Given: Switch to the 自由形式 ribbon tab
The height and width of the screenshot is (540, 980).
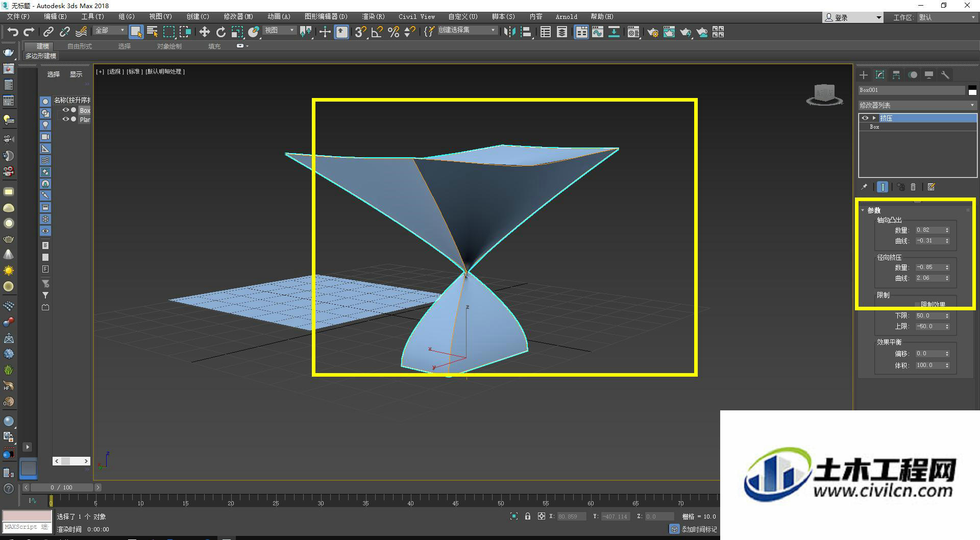Looking at the screenshot, I should click(x=80, y=46).
